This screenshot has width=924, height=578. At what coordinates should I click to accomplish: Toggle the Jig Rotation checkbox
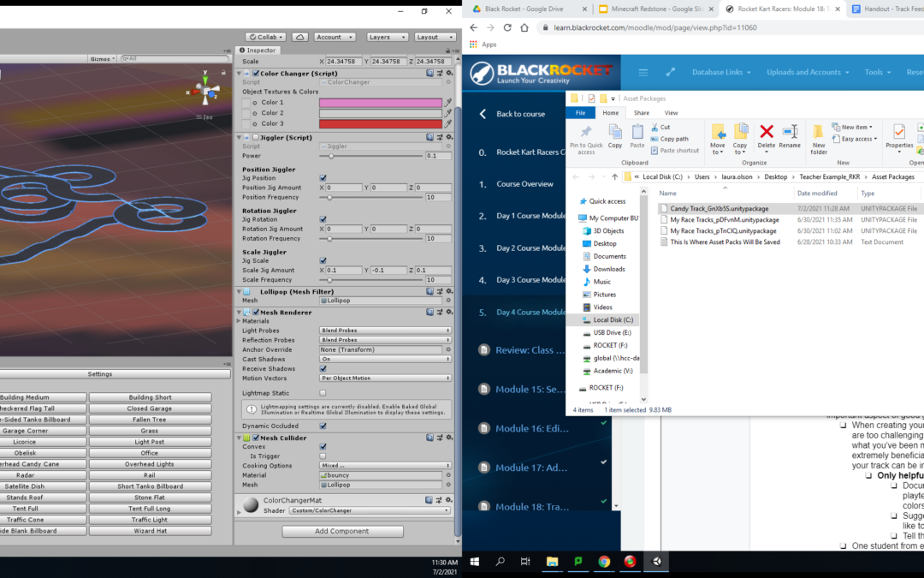323,219
